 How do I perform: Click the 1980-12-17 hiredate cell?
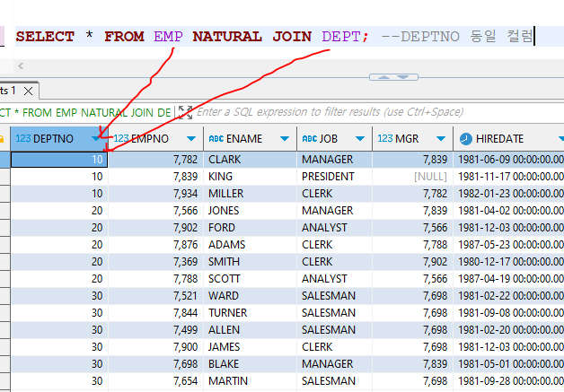pos(508,262)
